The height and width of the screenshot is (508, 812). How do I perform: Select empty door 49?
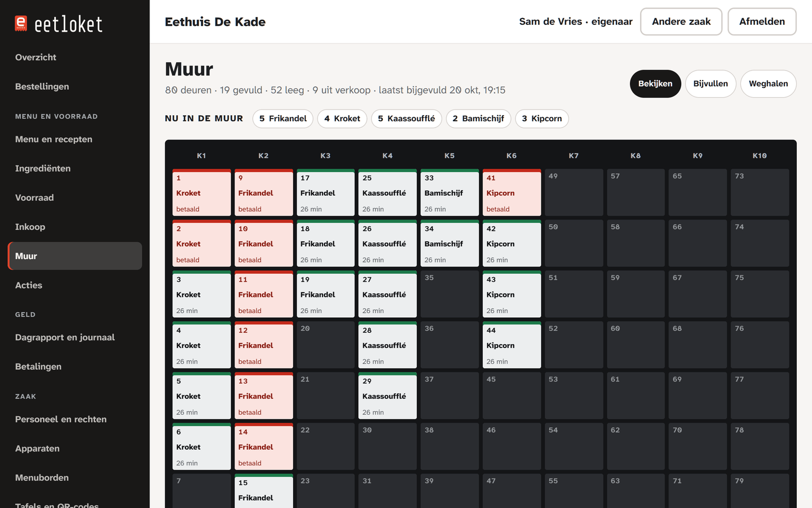point(574,192)
